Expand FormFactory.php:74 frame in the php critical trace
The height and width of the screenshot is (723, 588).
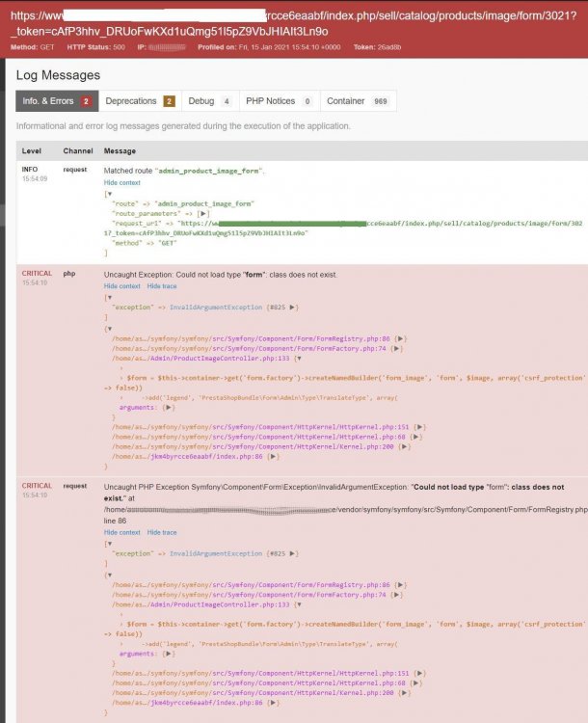coord(396,349)
